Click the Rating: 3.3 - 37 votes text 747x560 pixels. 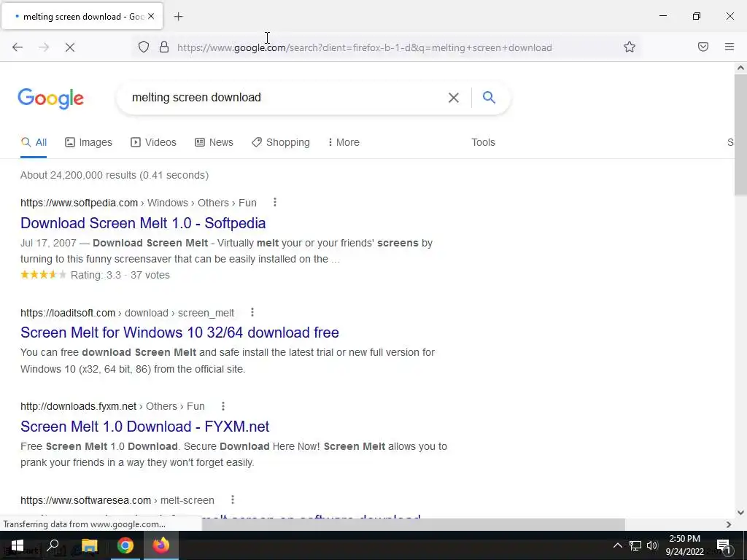(120, 275)
